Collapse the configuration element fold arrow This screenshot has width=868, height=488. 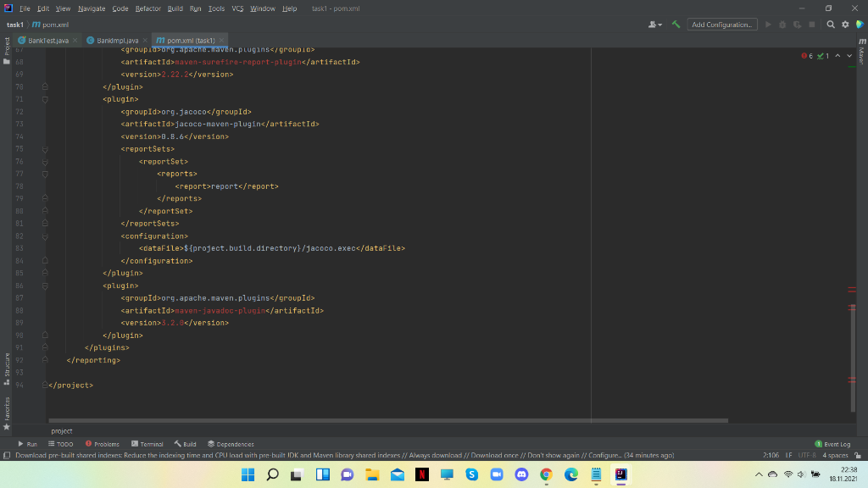(x=45, y=236)
